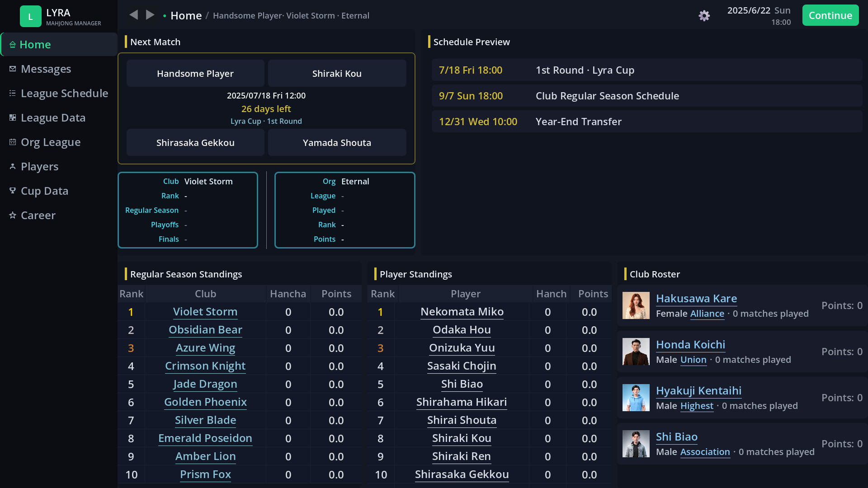Open the League Schedule page

coord(59,93)
